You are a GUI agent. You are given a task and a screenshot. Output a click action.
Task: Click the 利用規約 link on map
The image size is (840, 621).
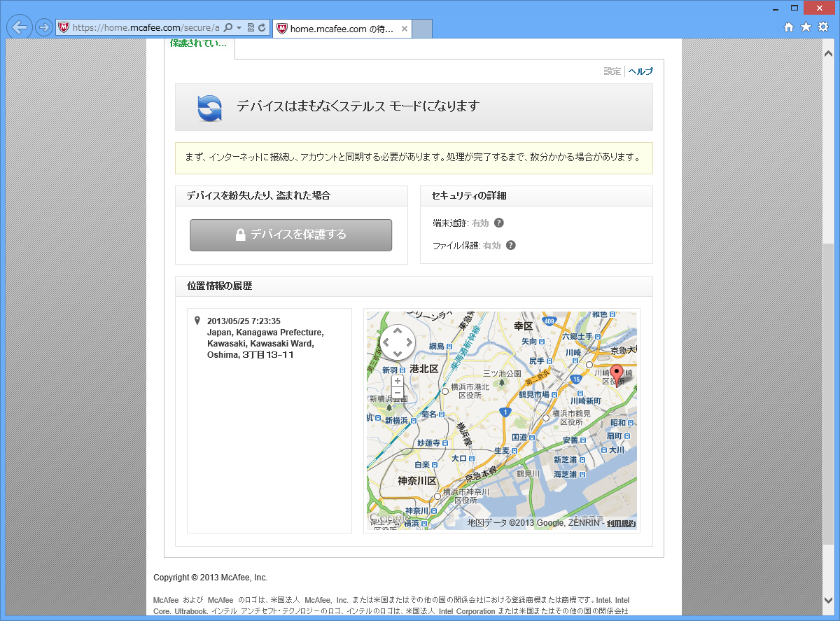coord(621,524)
